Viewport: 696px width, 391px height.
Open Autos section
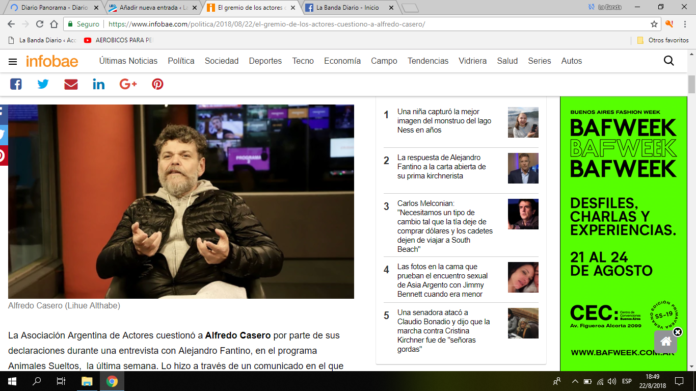[571, 61]
